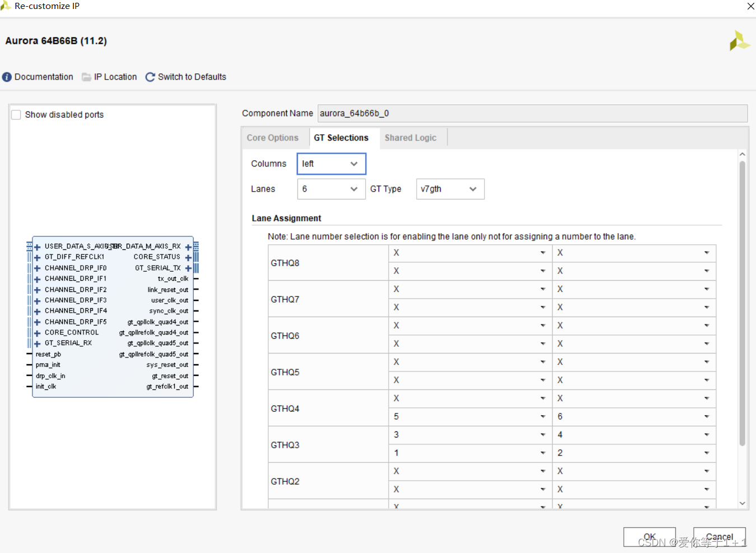Open GTHQ4 lane dropdown showing 6

pyautogui.click(x=634, y=417)
